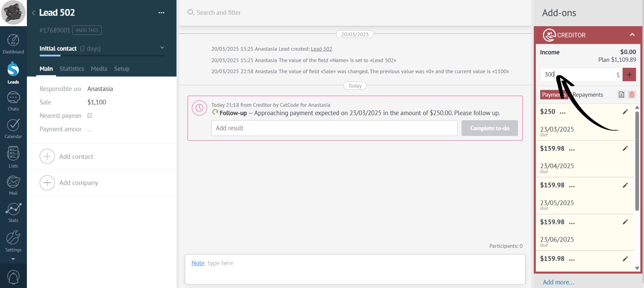This screenshot has width=644, height=288.
Task: Delete payments with the trash icon
Action: click(x=632, y=95)
